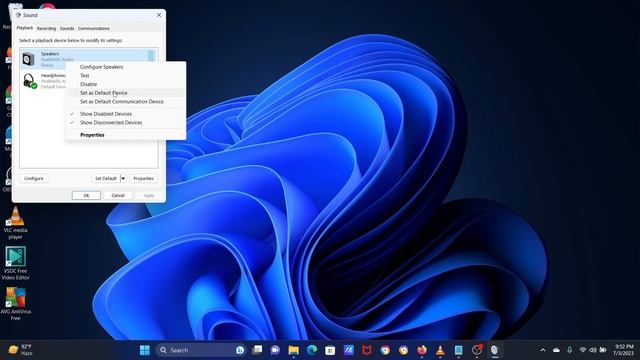The width and height of the screenshot is (640, 360).
Task: Show hidden tray icons chevron
Action: [543, 350]
